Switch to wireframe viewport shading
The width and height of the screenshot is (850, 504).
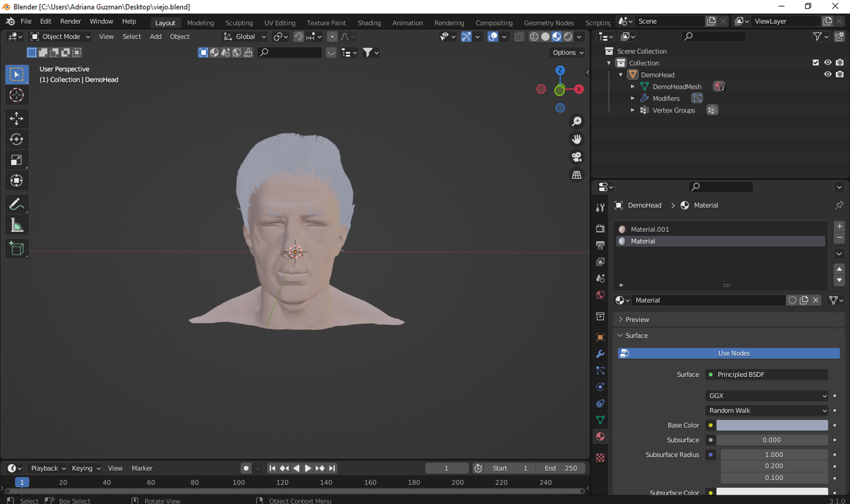534,36
